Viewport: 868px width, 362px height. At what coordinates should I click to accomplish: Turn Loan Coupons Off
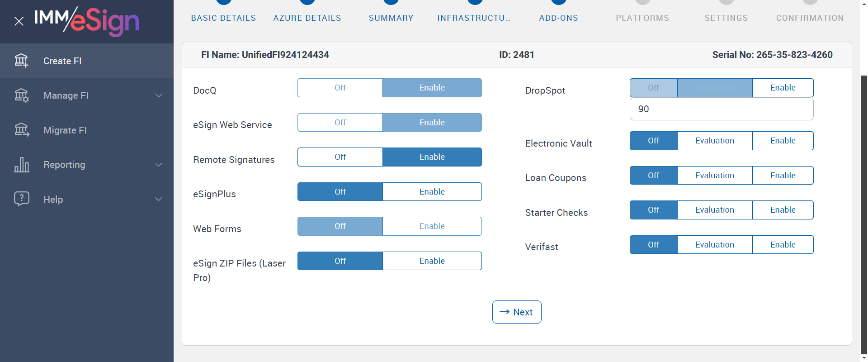(654, 176)
